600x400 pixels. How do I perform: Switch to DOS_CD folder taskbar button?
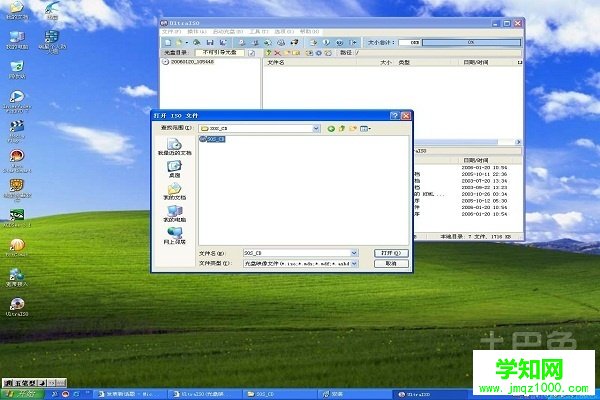click(280, 394)
